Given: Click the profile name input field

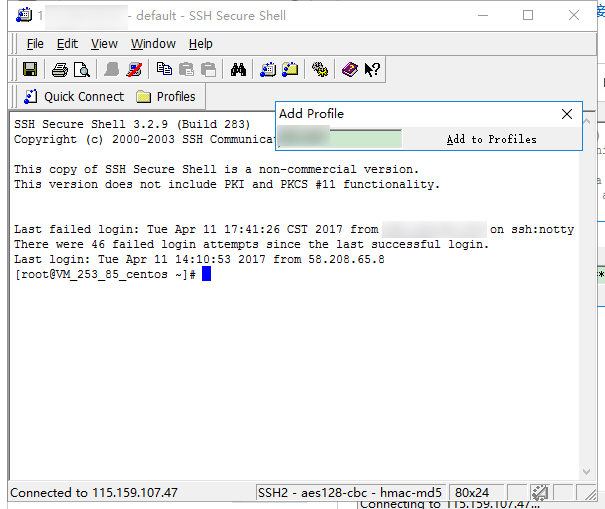Looking at the screenshot, I should click(x=340, y=139).
